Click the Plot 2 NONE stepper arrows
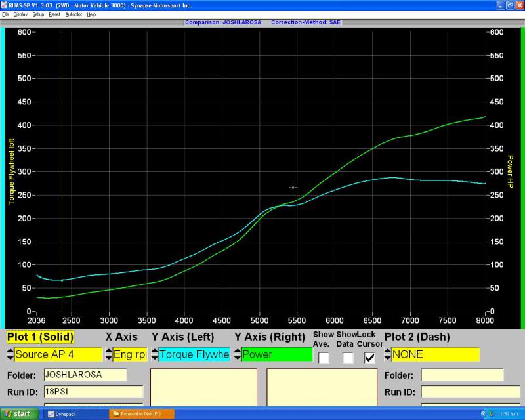This screenshot has width=525, height=420. 386,354
